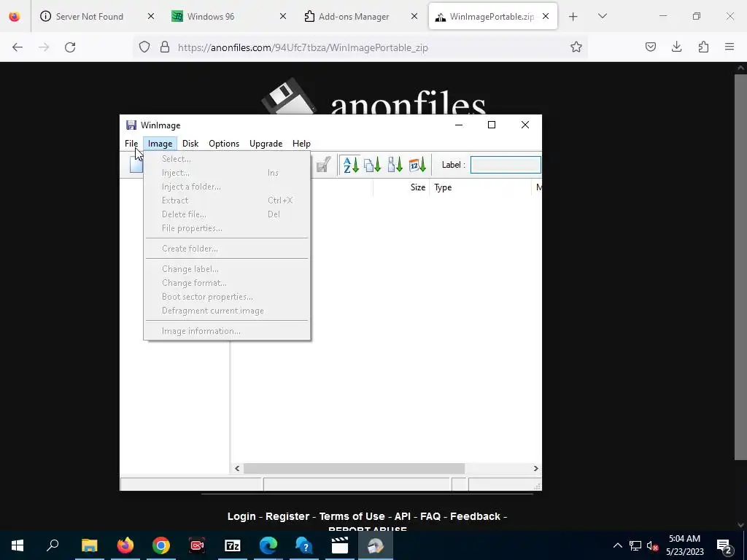This screenshot has width=747, height=560.
Task: Close the Windows 96 tab
Action: pyautogui.click(x=282, y=16)
